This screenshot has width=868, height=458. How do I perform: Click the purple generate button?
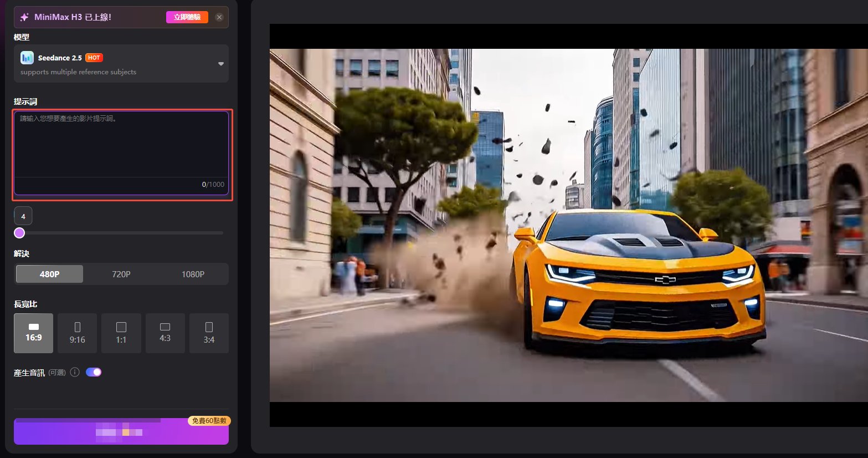[121, 431]
